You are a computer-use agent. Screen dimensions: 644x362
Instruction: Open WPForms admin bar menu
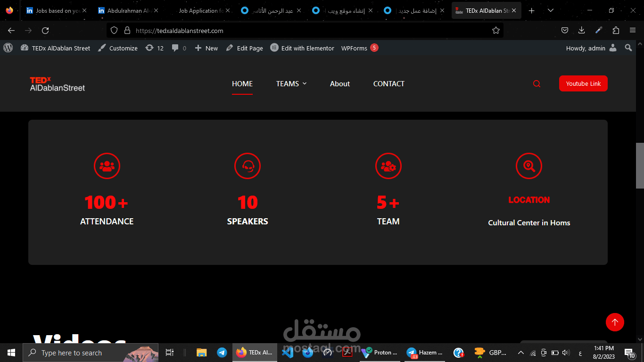(x=360, y=48)
